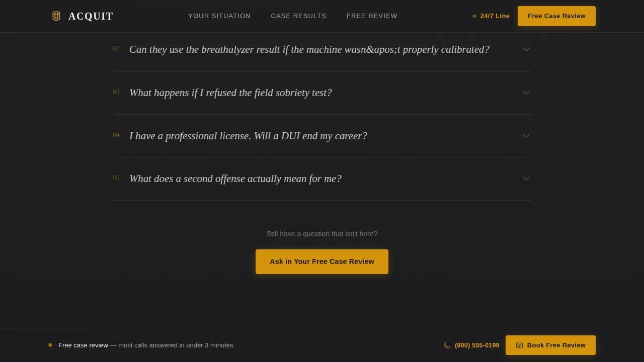The image size is (644, 362).
Task: Click the ACQUIT shield logo icon
Action: point(56,16)
